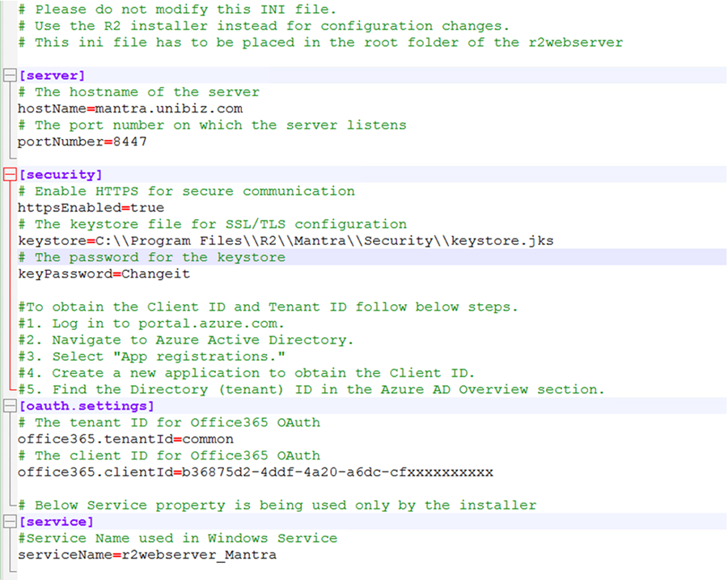The height and width of the screenshot is (580, 728).
Task: Click the httpsEnabled=true line
Action: [91, 208]
